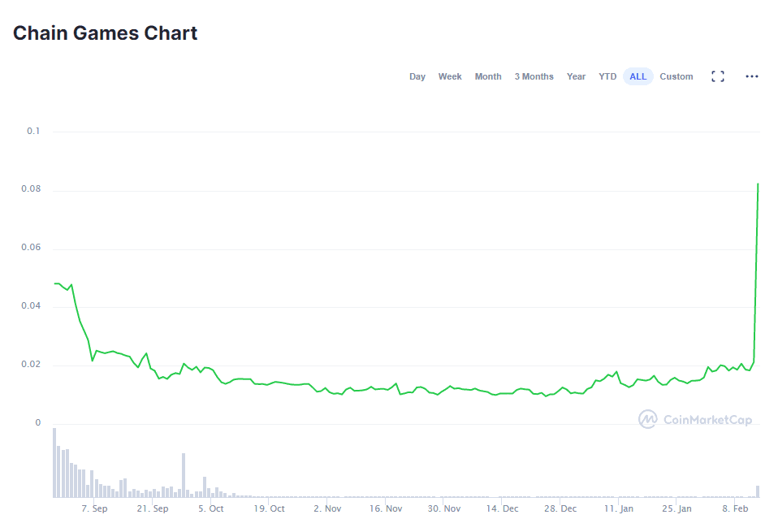Click the 7. Sep date axis label
The height and width of the screenshot is (532, 778).
[x=94, y=509]
